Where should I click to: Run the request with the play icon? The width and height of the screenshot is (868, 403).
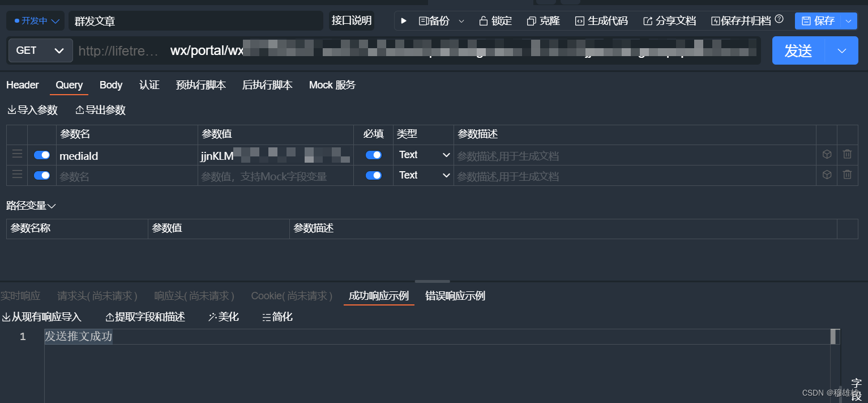[403, 20]
